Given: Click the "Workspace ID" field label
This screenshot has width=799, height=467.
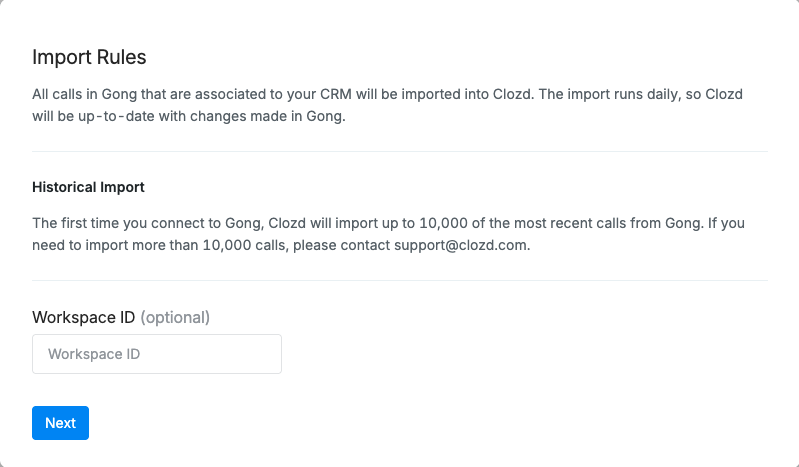Looking at the screenshot, I should click(83, 317).
